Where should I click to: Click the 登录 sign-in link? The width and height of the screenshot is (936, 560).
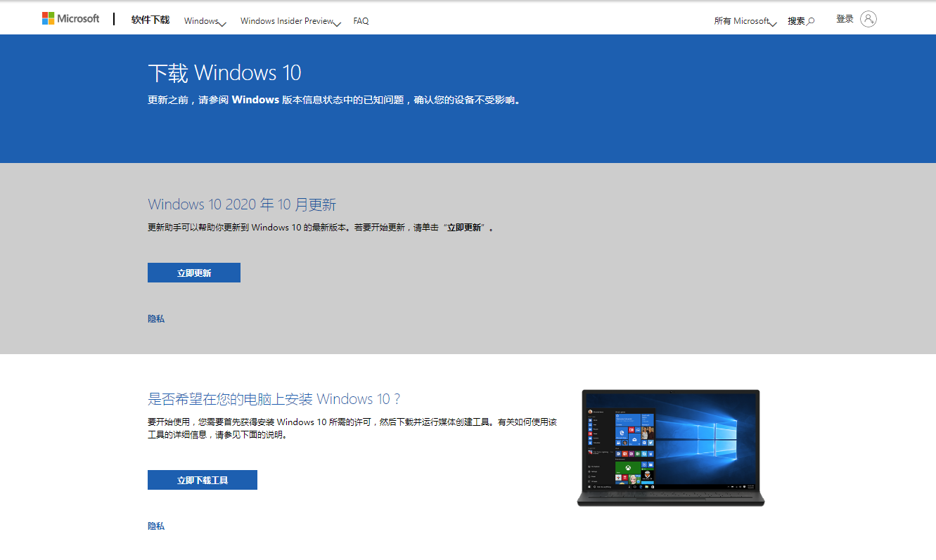tap(845, 19)
